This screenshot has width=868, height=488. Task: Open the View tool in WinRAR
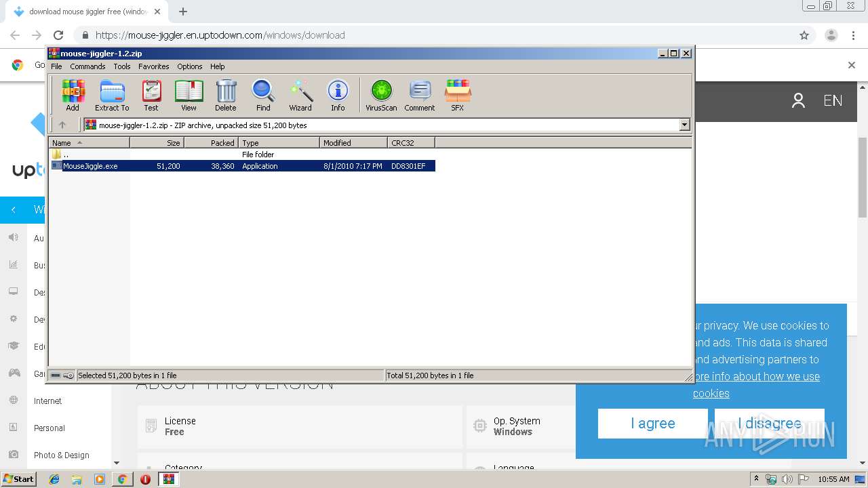click(189, 95)
